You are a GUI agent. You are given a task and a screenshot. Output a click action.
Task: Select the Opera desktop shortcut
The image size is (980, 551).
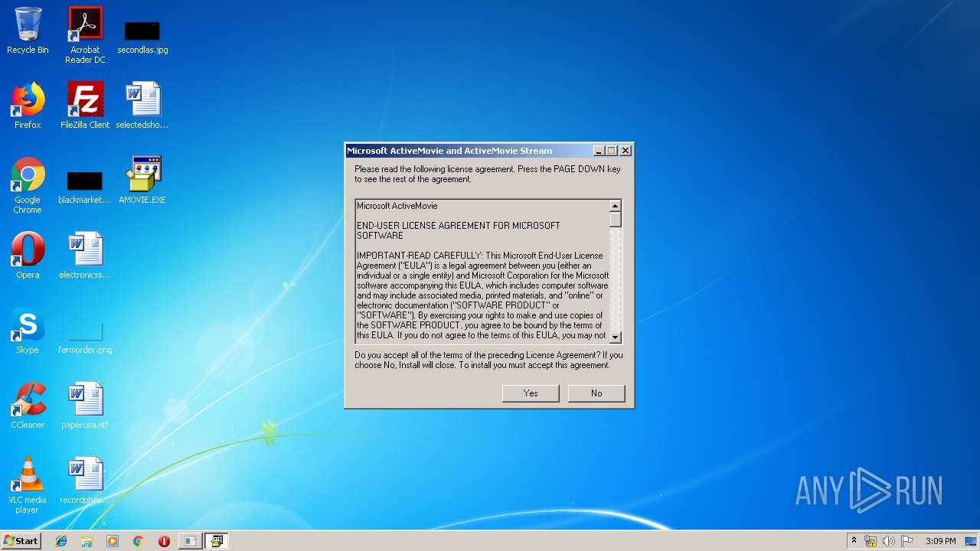(x=28, y=256)
